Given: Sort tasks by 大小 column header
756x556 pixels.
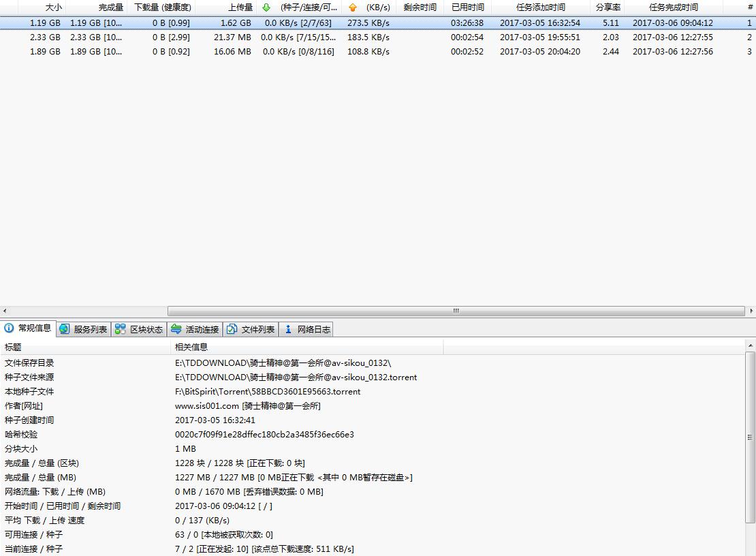Looking at the screenshot, I should (x=53, y=7).
